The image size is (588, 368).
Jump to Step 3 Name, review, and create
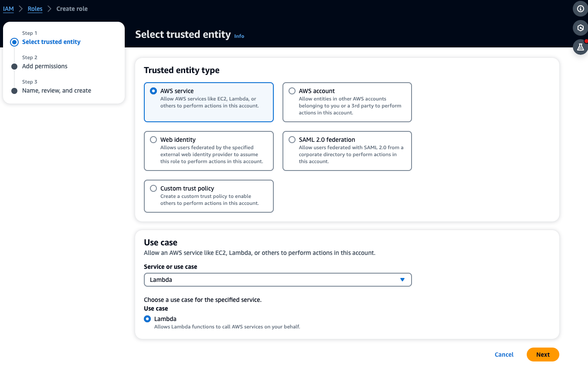[56, 90]
